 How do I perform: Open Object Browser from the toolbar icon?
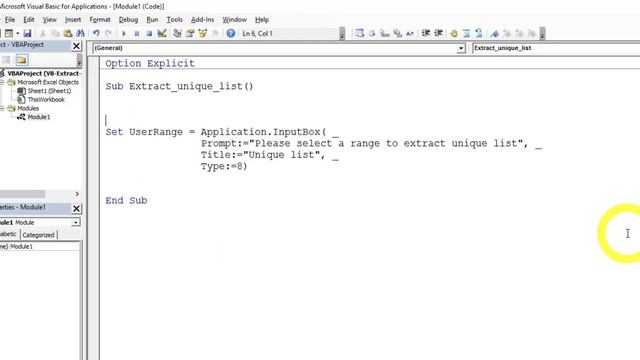[x=202, y=33]
